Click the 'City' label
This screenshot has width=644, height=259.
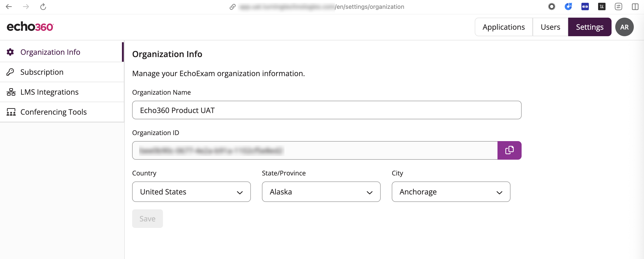397,173
